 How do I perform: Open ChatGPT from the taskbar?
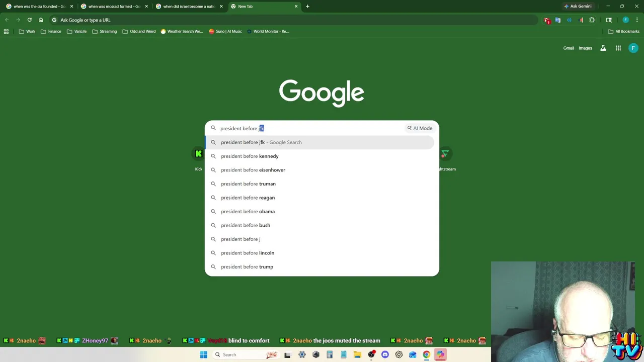(398, 354)
